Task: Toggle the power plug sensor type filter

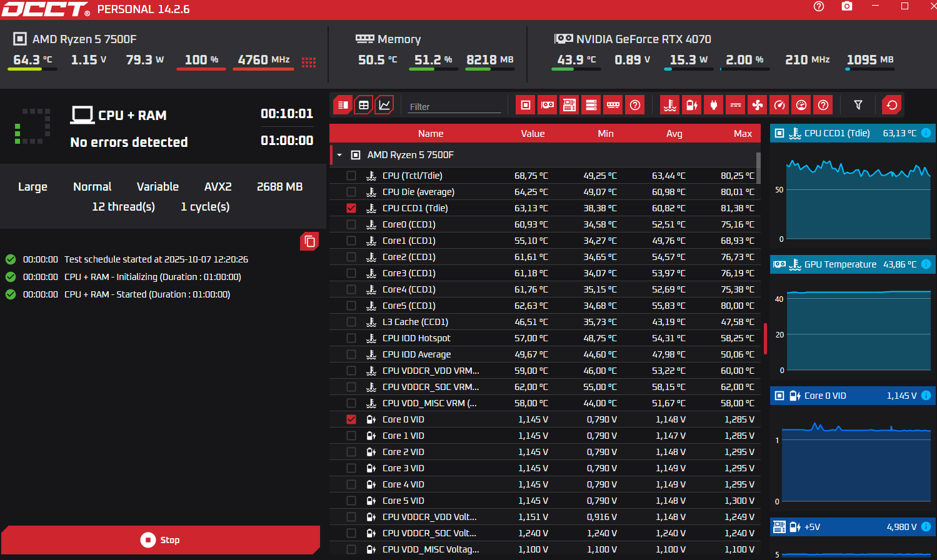Action: [714, 105]
